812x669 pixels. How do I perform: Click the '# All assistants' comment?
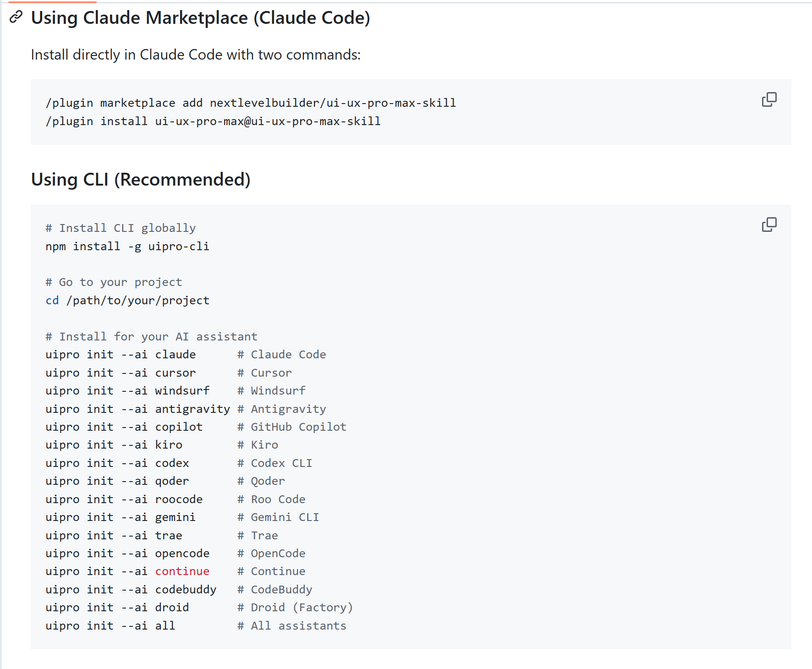click(292, 626)
